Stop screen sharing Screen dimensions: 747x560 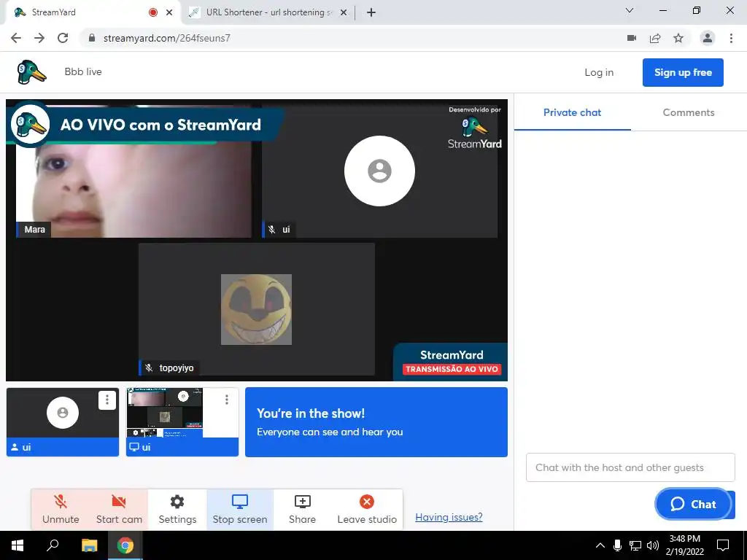[x=240, y=509]
